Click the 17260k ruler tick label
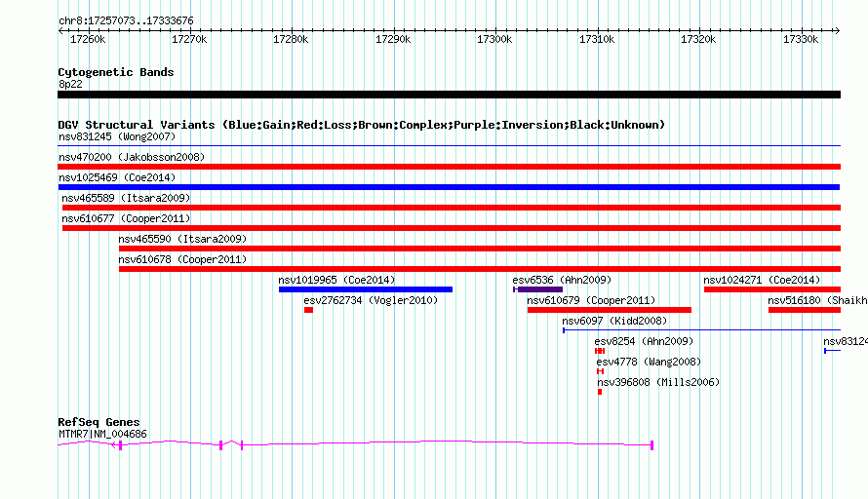Image resolution: width=868 pixels, height=499 pixels. click(x=88, y=39)
